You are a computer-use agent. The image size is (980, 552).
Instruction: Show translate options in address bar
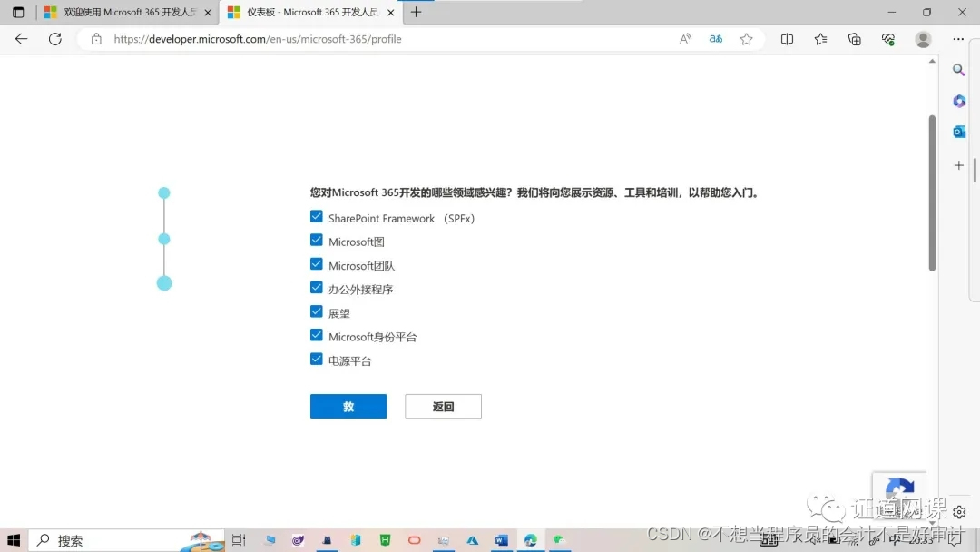716,39
